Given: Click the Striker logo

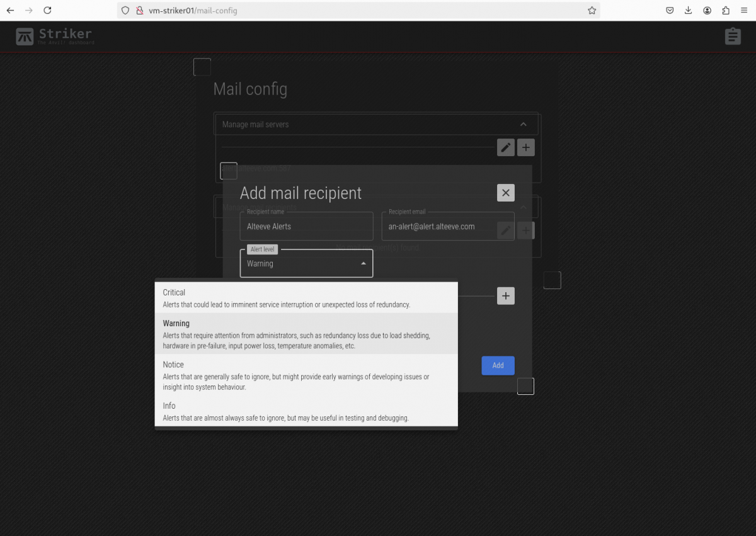Looking at the screenshot, I should [55, 36].
